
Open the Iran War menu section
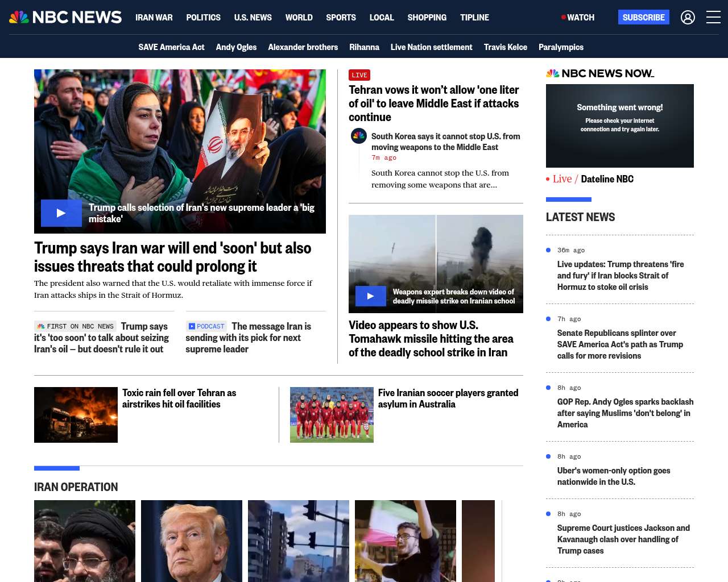(154, 18)
